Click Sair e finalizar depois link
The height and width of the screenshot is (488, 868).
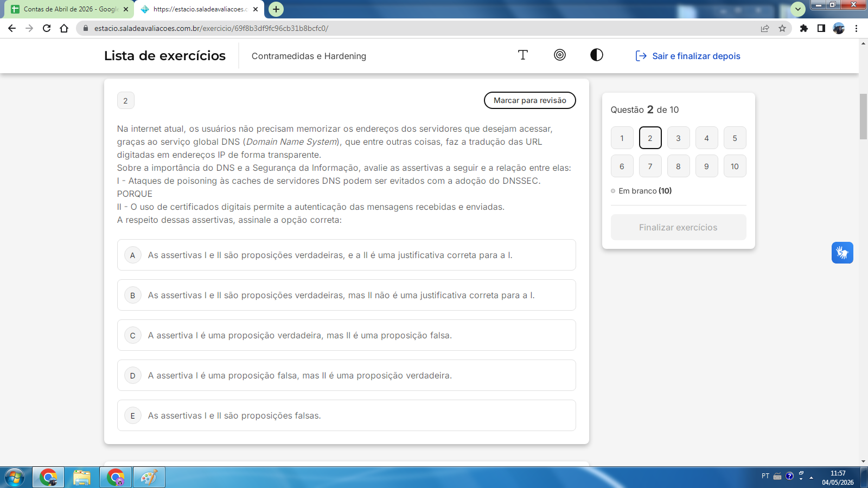coord(688,56)
